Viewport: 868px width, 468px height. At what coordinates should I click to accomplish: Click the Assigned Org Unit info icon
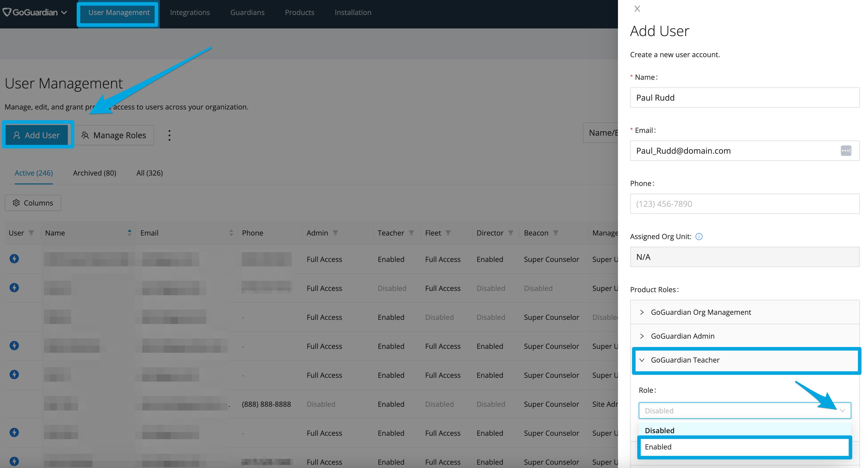click(699, 237)
